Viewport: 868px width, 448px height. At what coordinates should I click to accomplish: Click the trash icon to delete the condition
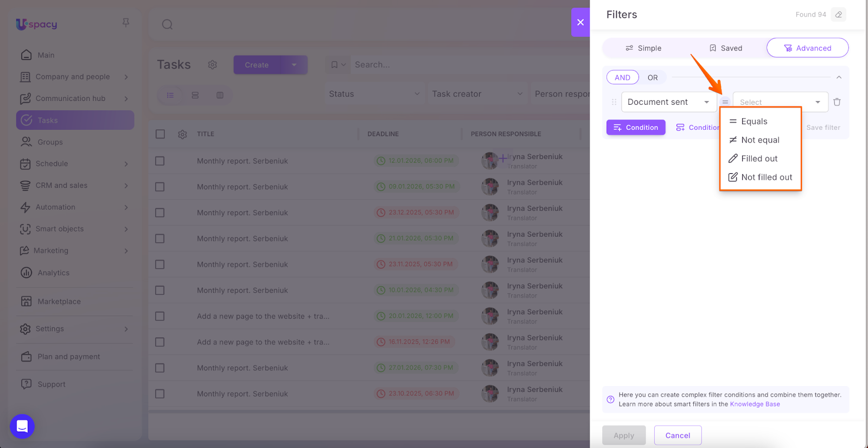(x=837, y=102)
